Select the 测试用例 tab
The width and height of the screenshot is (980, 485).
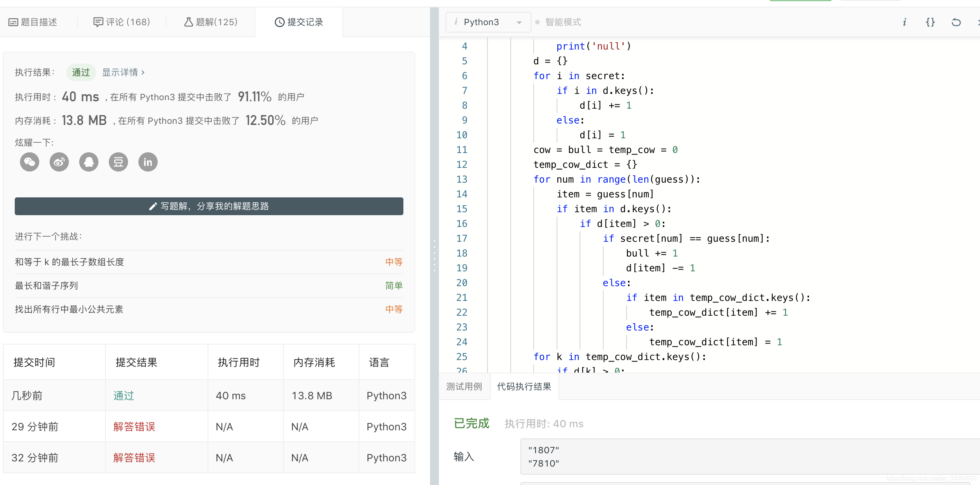(x=464, y=387)
